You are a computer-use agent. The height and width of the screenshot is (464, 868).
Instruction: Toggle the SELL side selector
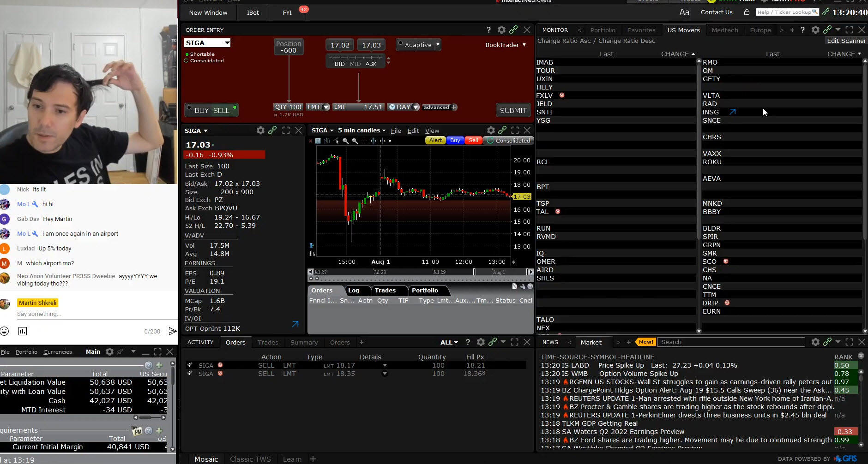pyautogui.click(x=221, y=110)
